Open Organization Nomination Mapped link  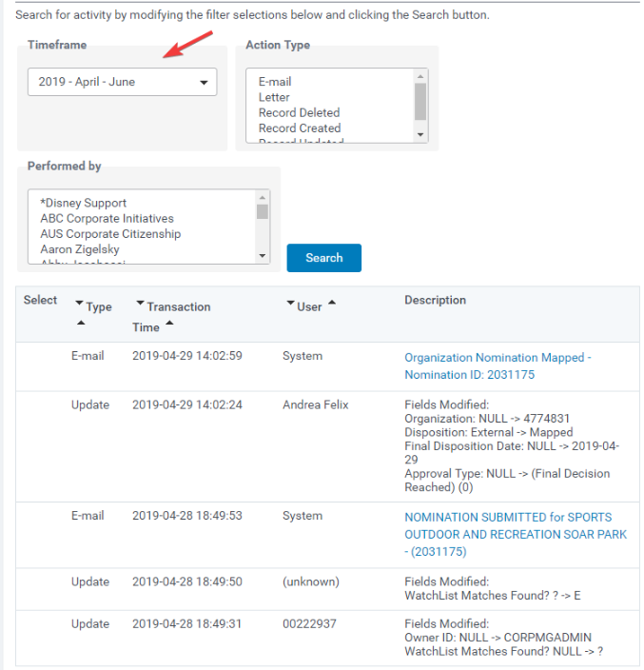click(498, 366)
